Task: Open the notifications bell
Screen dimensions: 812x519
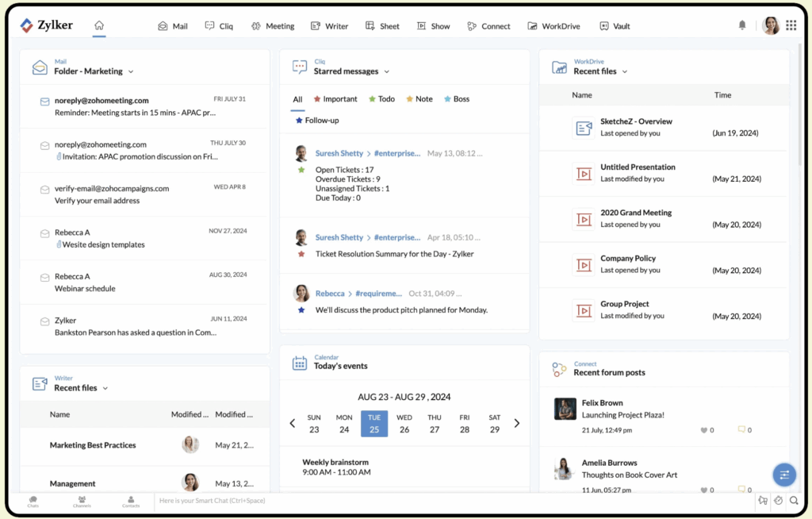Action: pos(742,25)
